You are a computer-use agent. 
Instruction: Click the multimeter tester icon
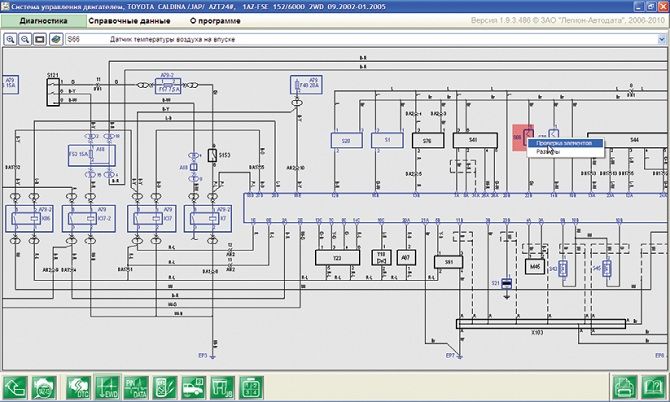point(165,387)
